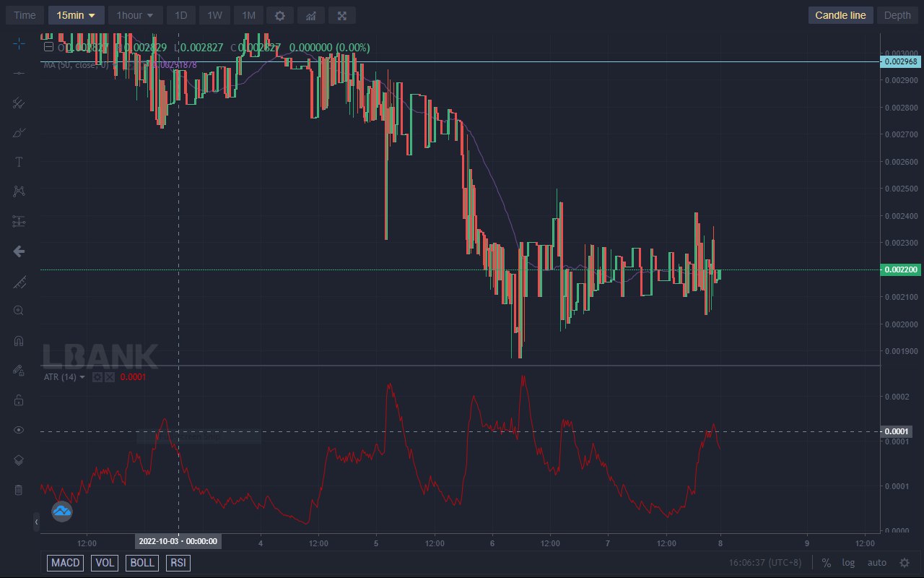Add the RSI indicator
The height and width of the screenshot is (578, 924).
178,563
